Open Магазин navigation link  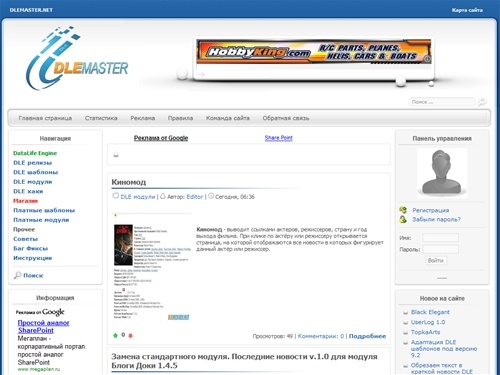(26, 201)
